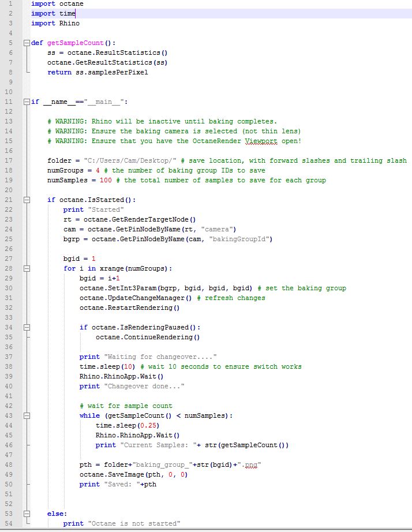Click the misspelled word 'Viewport' in comment

tap(261, 141)
